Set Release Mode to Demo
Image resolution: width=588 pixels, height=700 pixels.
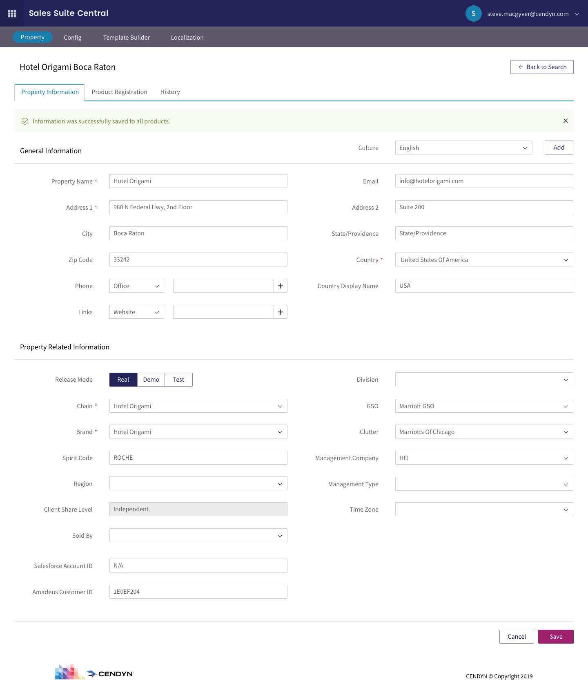click(151, 380)
